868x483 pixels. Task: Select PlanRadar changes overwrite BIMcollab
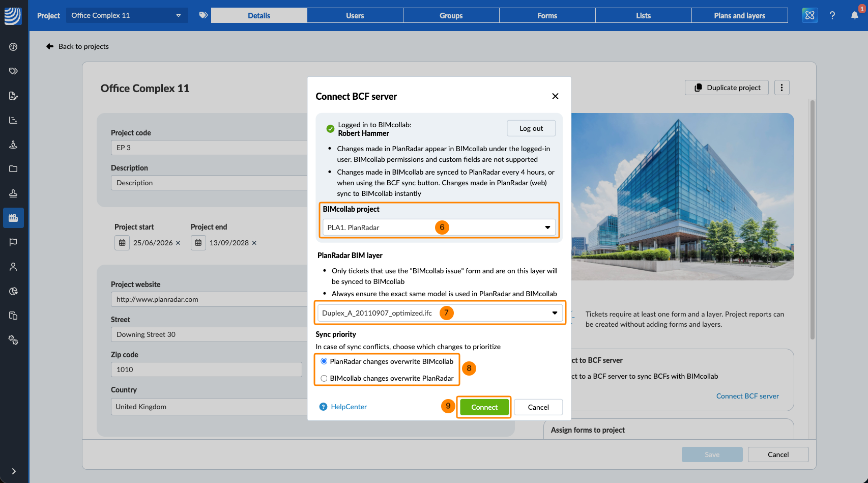click(324, 361)
